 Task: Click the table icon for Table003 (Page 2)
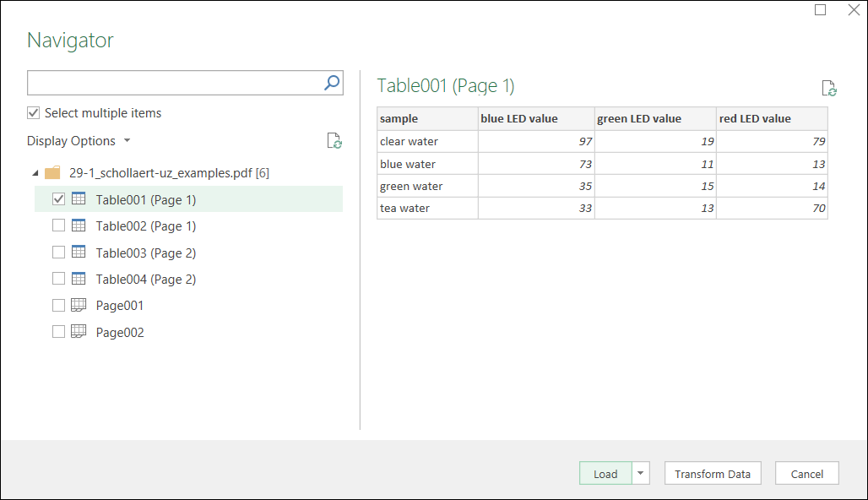click(79, 252)
